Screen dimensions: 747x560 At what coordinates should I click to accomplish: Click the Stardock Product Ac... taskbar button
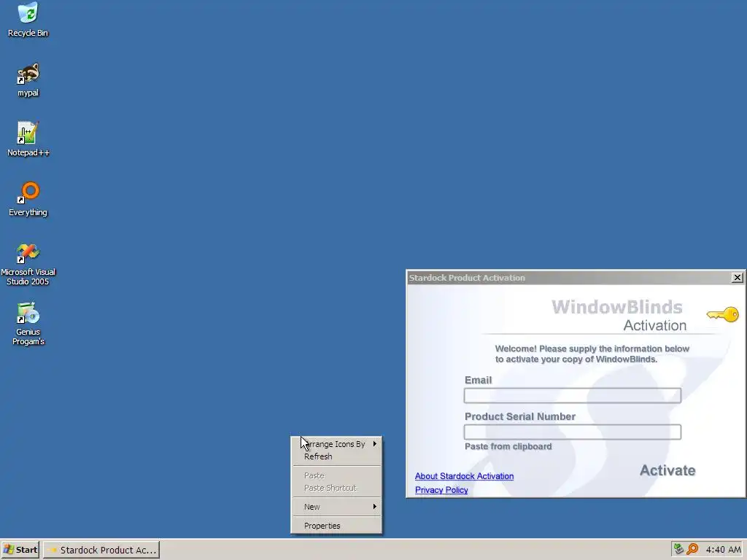(x=101, y=550)
